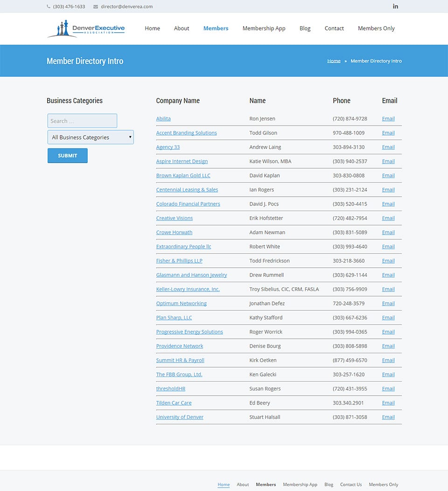
Task: Open the Creative Visions link
Action: click(x=174, y=218)
